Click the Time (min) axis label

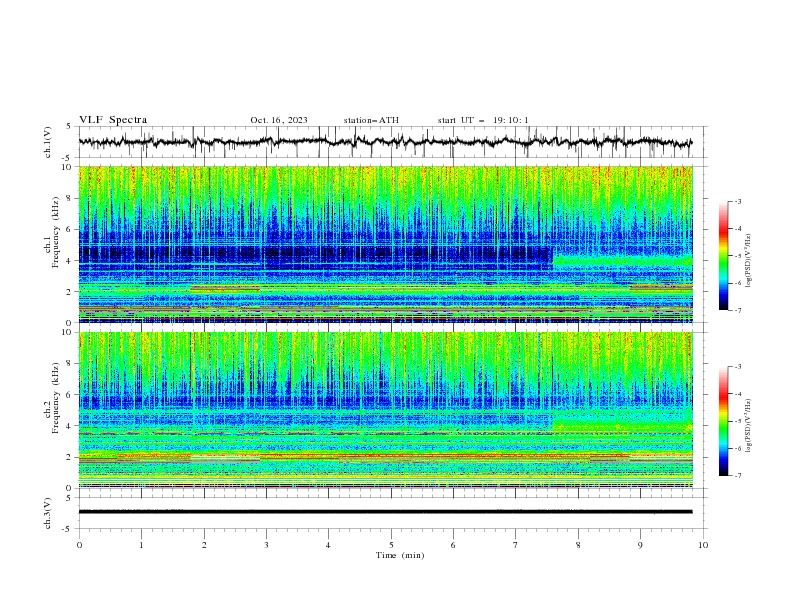click(400, 555)
